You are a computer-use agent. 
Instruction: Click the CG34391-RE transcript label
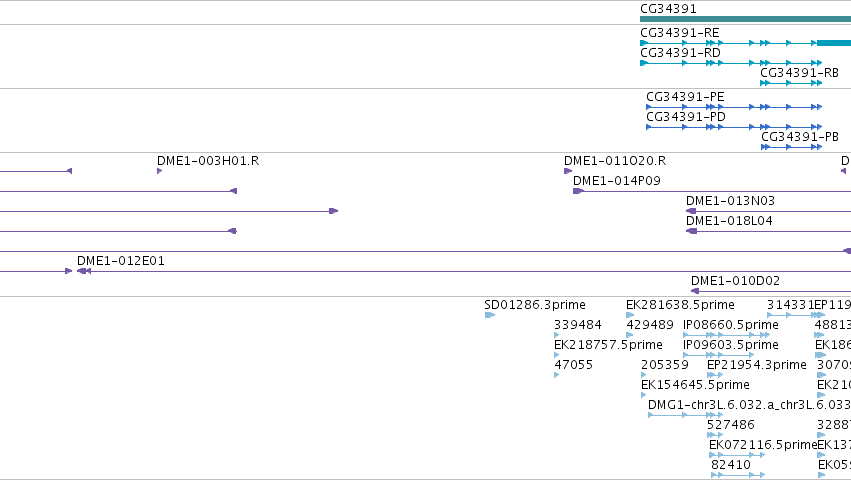pyautogui.click(x=679, y=33)
